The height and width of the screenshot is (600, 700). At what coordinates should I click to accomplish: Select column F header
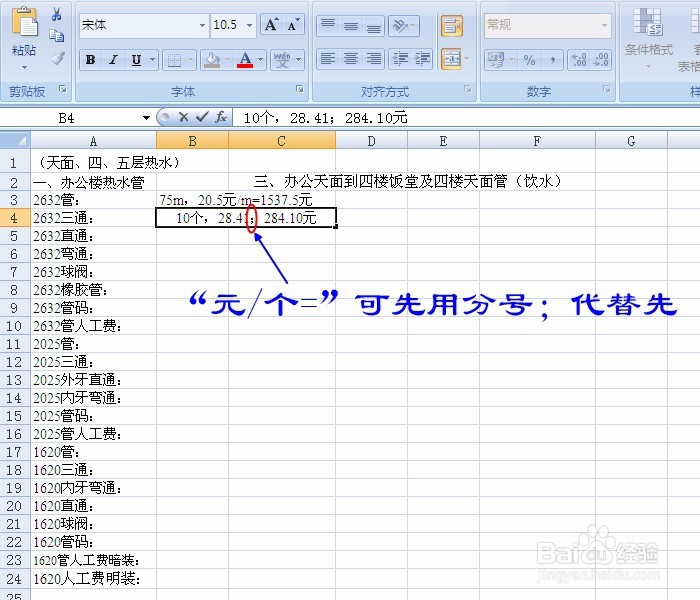(537, 141)
